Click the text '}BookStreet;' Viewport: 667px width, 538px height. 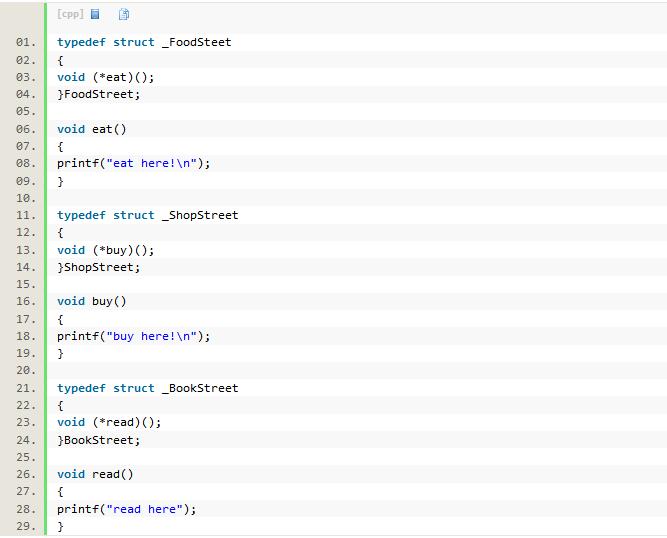pyautogui.click(x=99, y=440)
